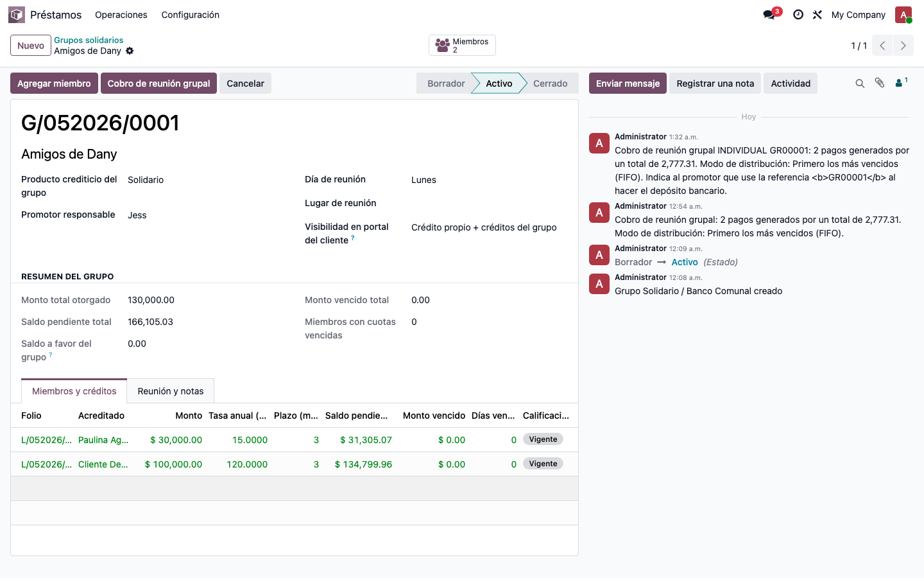Click Cancelar button
The width and height of the screenshot is (924, 578).
(245, 83)
